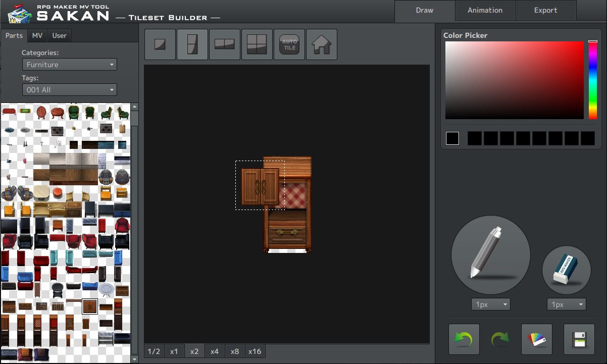This screenshot has width=607, height=364.
Task: Switch to the MV parts tab
Action: [x=37, y=35]
